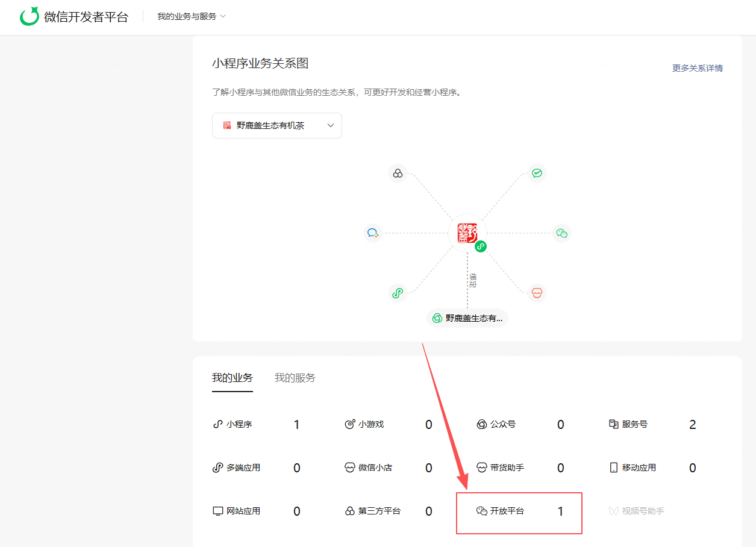Switch to the 我的服务 tab
756x547 pixels.
tap(295, 378)
